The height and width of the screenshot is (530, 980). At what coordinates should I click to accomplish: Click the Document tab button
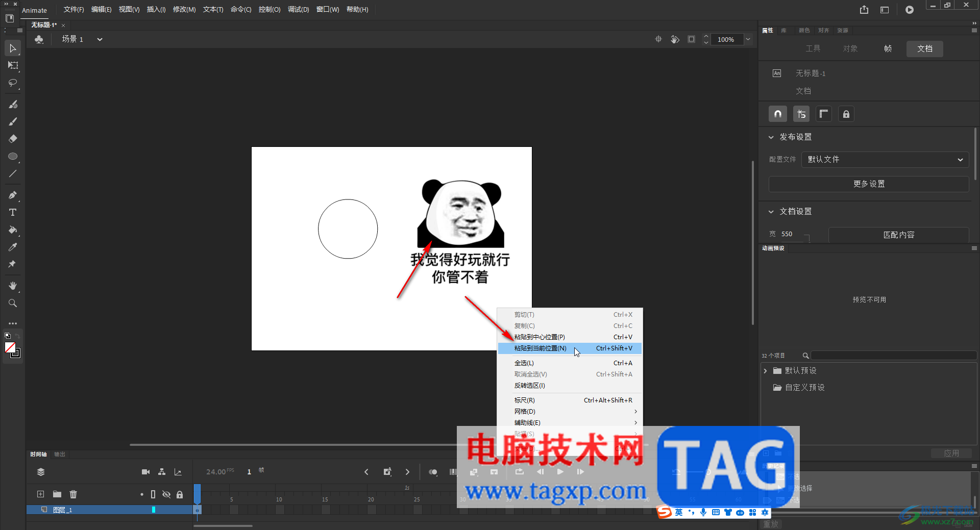click(925, 49)
